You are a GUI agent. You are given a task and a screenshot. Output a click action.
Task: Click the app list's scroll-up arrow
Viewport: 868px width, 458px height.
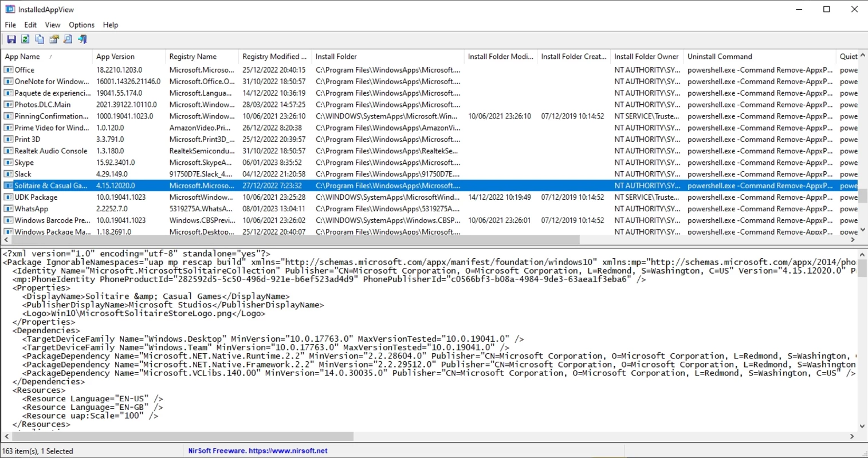[x=863, y=56]
